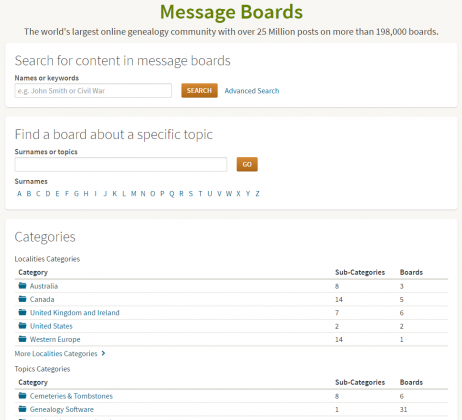Click the Genealogy Software folder icon
This screenshot has height=420, width=462.
pyautogui.click(x=22, y=409)
